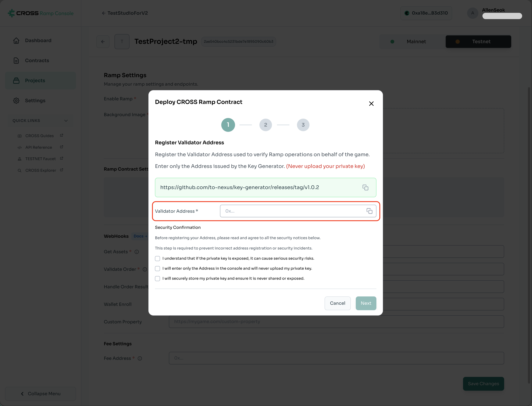532x406 pixels.
Task: Open the wallet address 0xa18e...B3d310 dropdown
Action: tap(426, 13)
